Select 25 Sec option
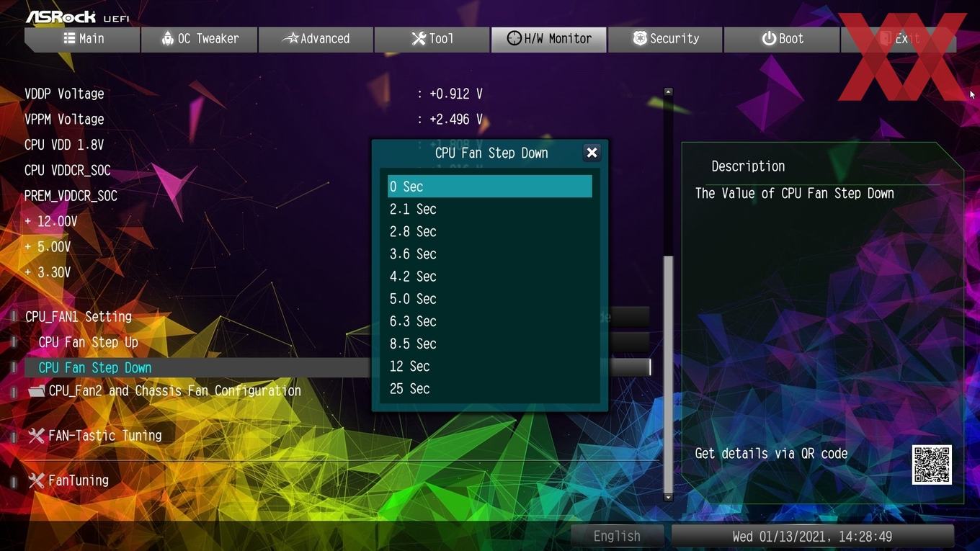Screen dimensions: 980x551 click(x=490, y=388)
